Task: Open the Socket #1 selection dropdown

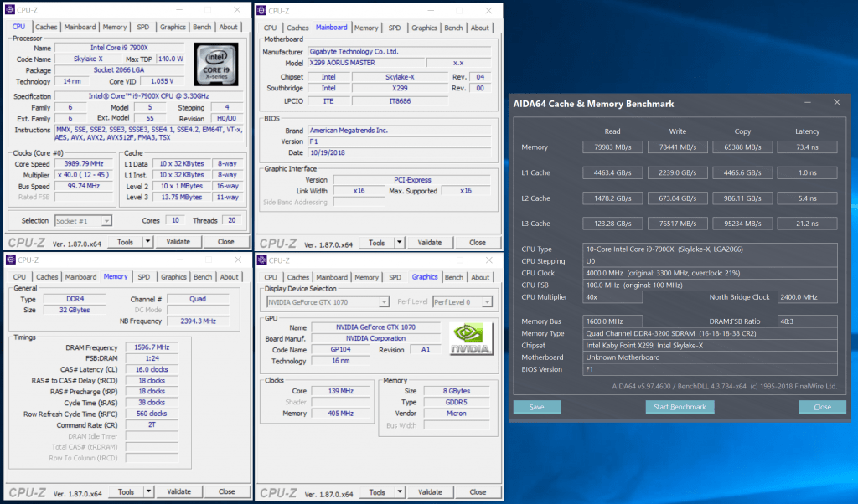Action: (x=83, y=221)
